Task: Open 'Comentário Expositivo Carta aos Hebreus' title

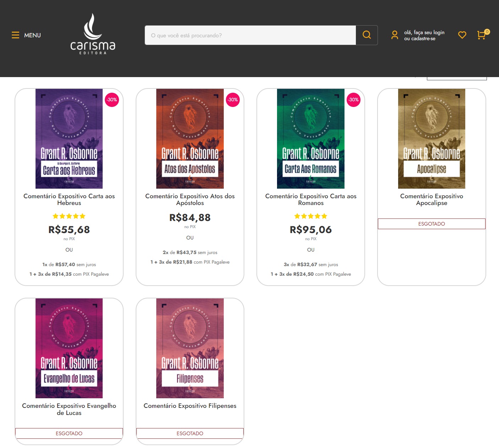Action: 69,199
